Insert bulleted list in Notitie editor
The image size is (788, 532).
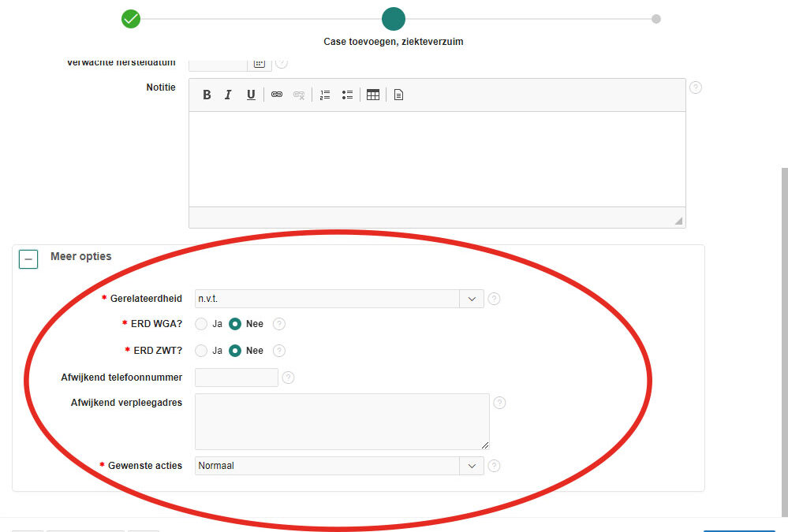coord(347,95)
